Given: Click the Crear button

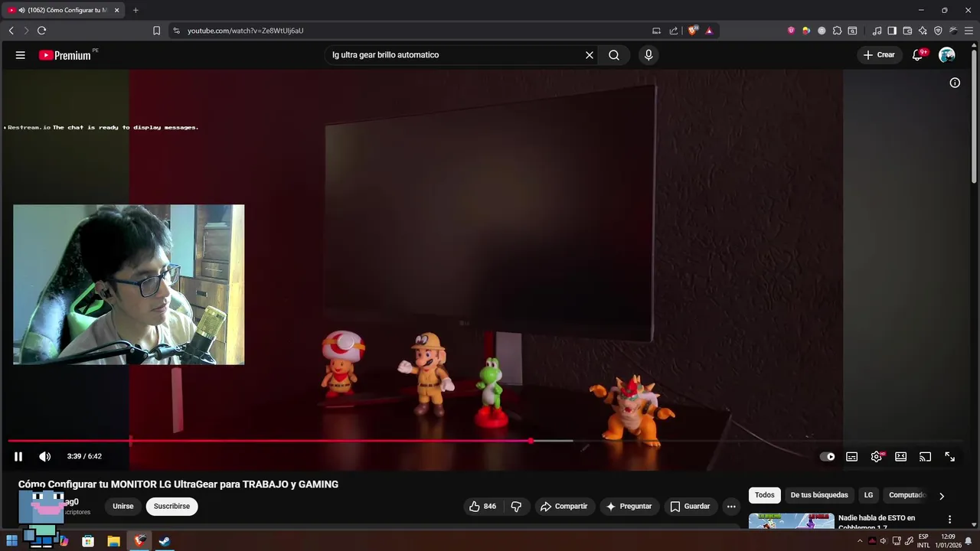Looking at the screenshot, I should [879, 55].
